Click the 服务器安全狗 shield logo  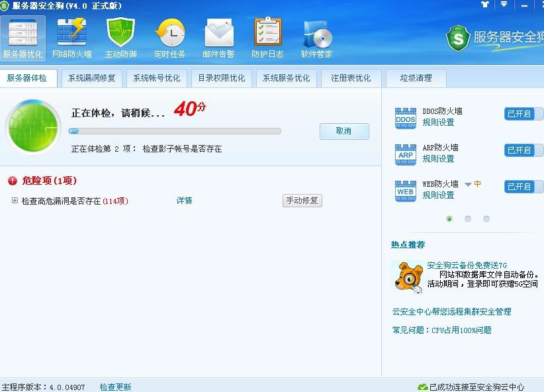tap(458, 38)
